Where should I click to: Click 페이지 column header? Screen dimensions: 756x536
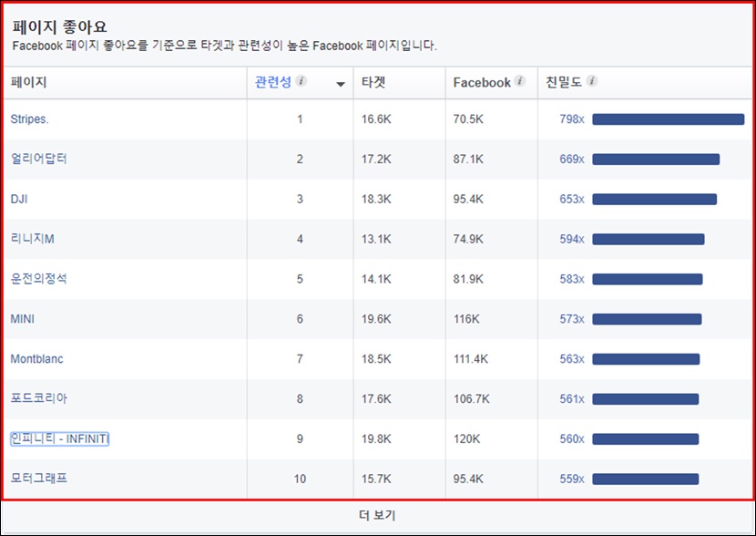click(28, 82)
